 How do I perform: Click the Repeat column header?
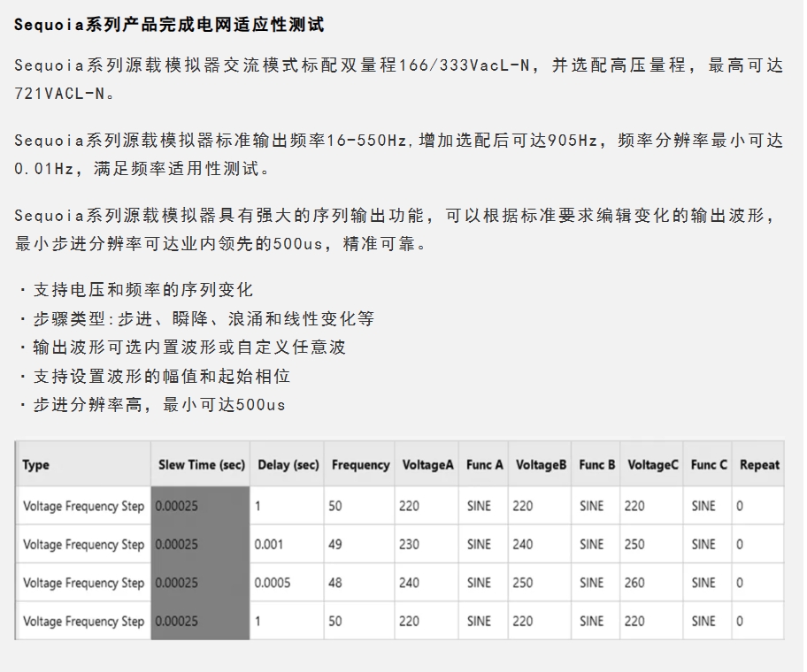758,464
